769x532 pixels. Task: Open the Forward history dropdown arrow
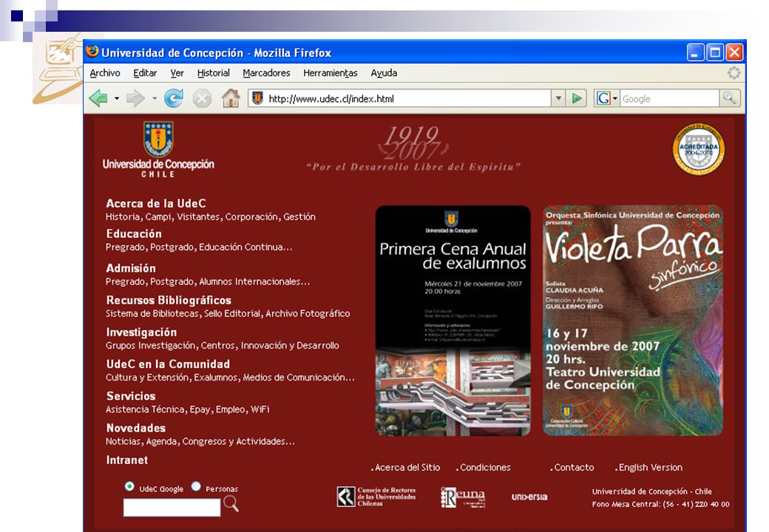click(x=154, y=98)
